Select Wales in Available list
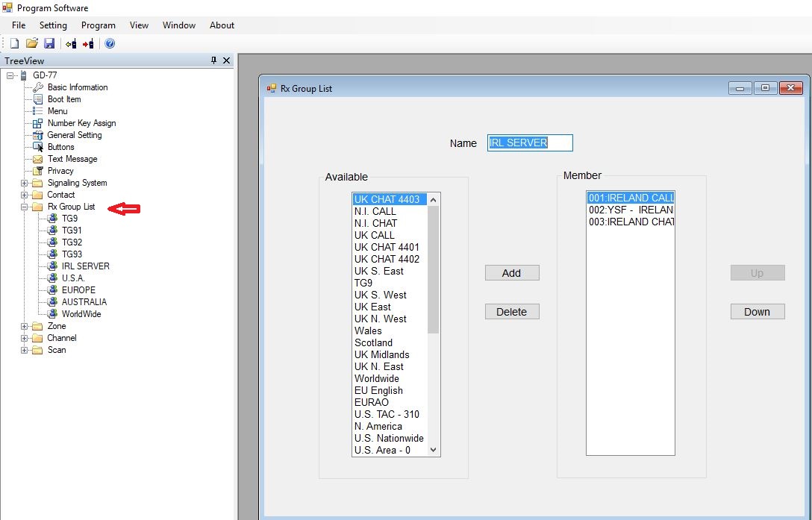 [x=390, y=331]
